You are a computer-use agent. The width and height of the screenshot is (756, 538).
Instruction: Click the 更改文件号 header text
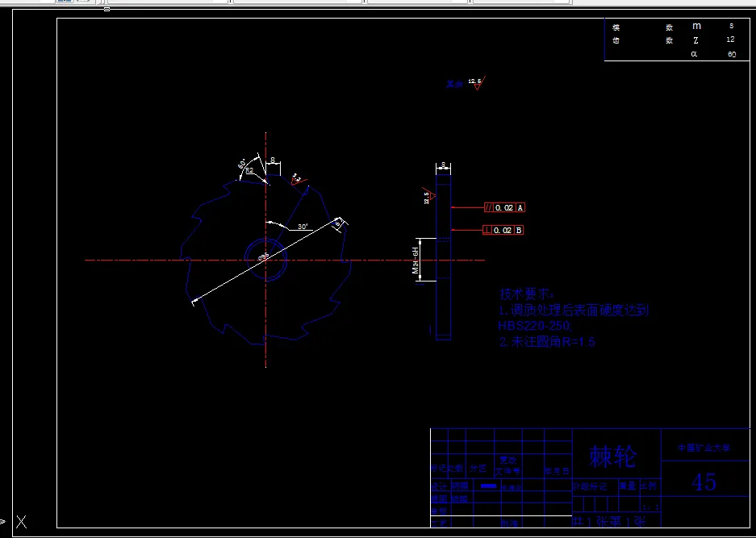(507, 465)
